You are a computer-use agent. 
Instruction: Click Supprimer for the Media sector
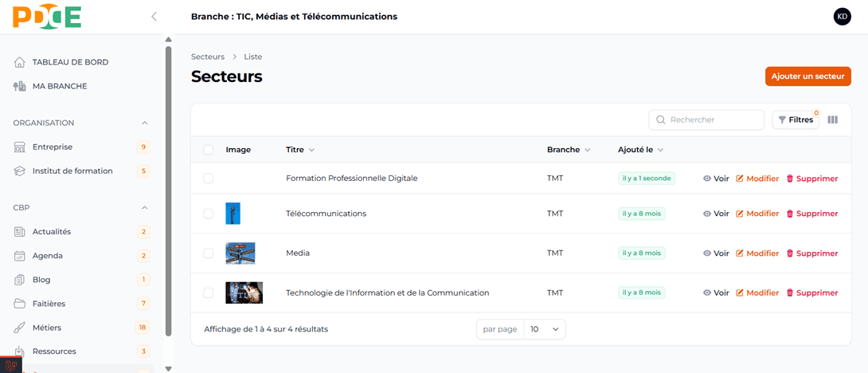pos(811,253)
